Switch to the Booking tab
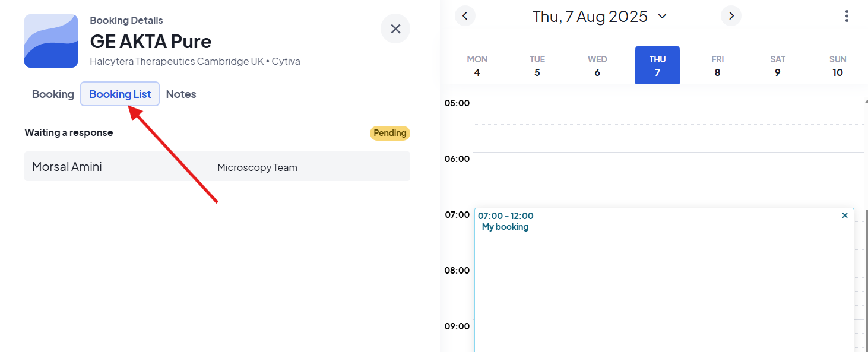 [53, 94]
